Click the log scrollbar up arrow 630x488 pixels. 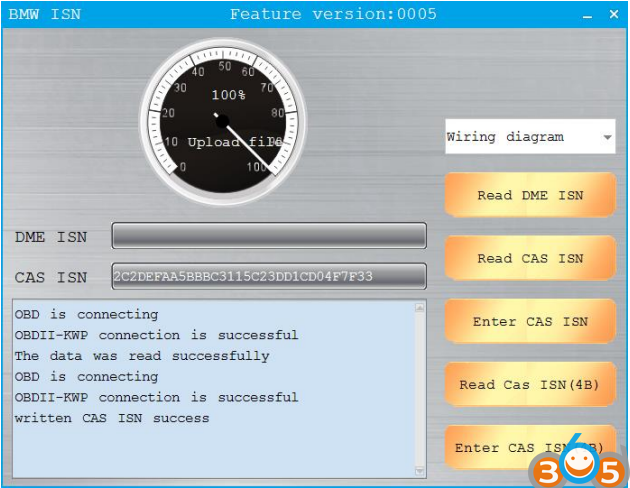(x=419, y=307)
